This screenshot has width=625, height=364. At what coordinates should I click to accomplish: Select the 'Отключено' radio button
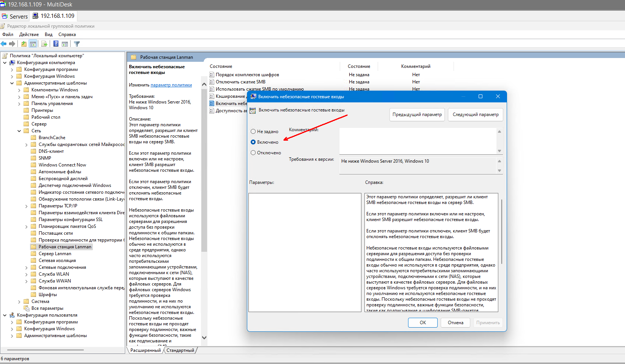253,153
